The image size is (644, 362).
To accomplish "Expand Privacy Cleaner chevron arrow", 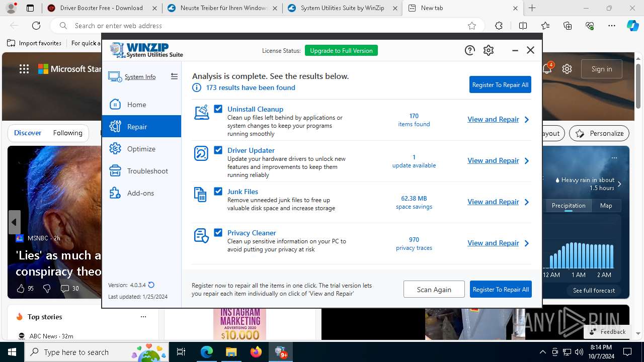I will 527,243.
